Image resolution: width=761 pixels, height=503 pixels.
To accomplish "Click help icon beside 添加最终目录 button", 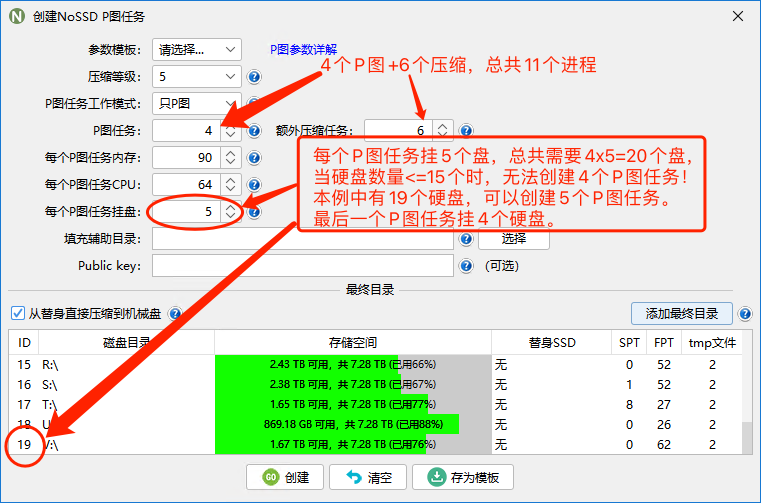I will click(x=744, y=314).
